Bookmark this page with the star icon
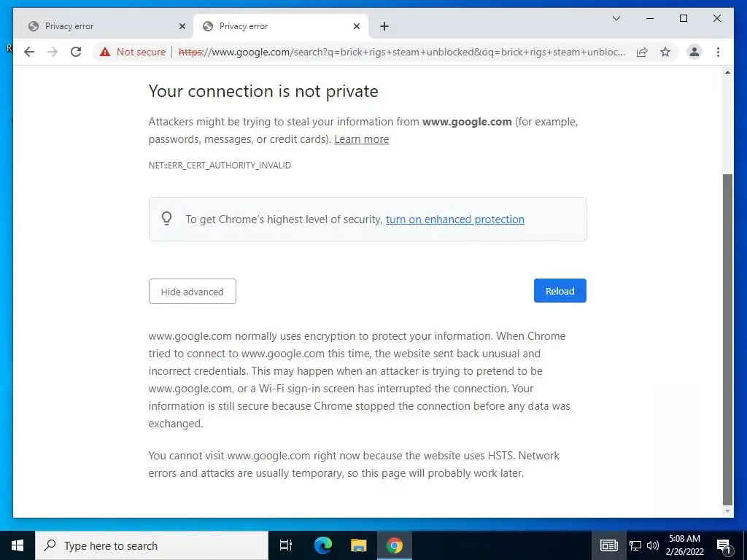747x560 pixels. [x=665, y=52]
